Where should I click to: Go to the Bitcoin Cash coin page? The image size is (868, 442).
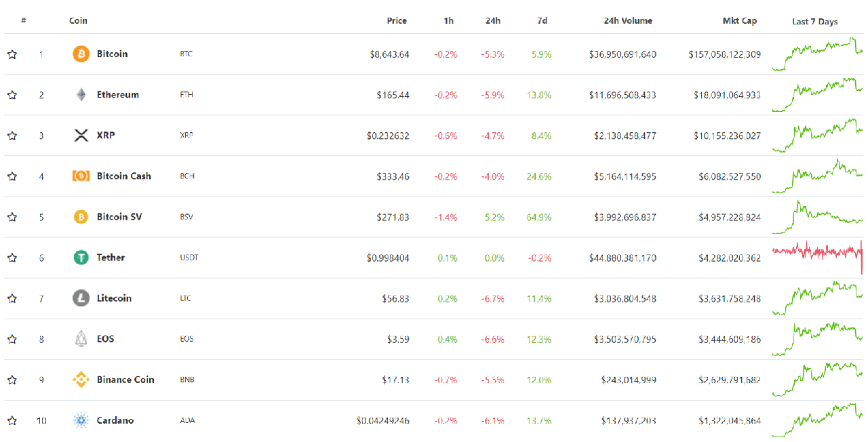click(124, 176)
